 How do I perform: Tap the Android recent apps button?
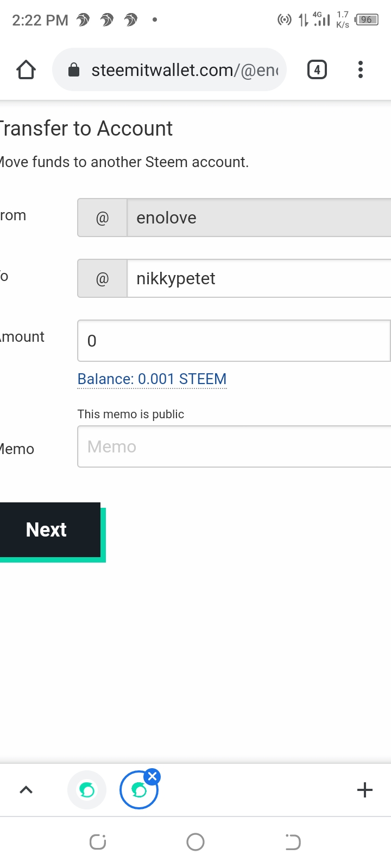pyautogui.click(x=98, y=842)
